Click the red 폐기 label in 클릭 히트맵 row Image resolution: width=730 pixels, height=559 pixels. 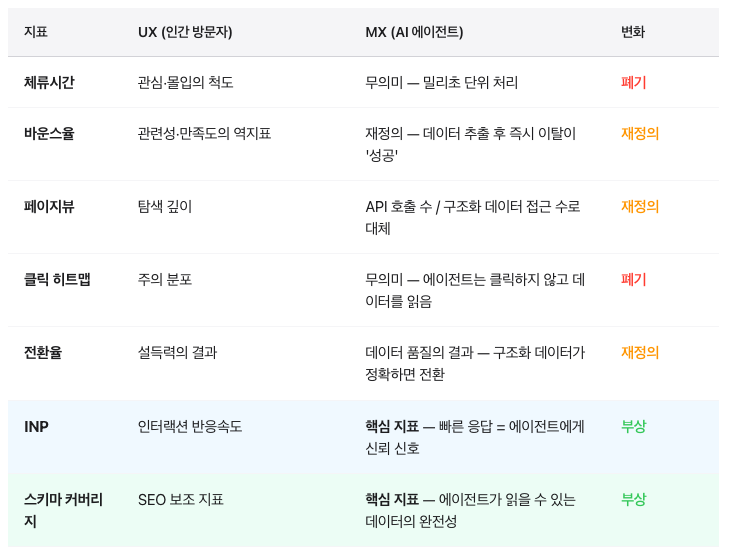(634, 279)
